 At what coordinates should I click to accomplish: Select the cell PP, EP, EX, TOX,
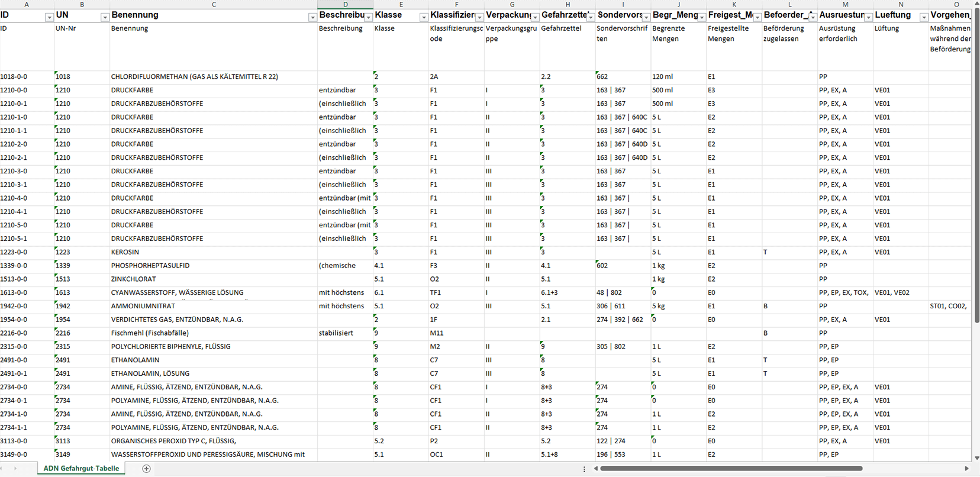846,293
